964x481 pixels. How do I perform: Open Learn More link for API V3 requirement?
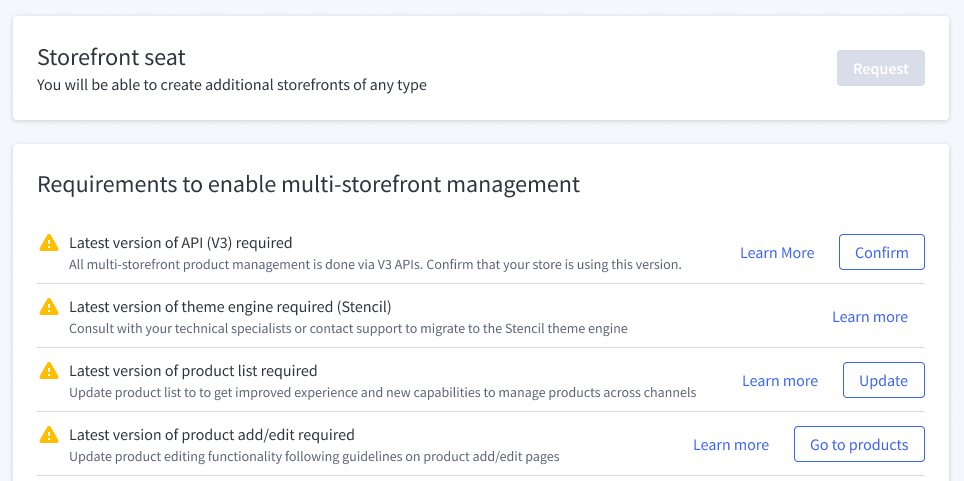(x=777, y=253)
